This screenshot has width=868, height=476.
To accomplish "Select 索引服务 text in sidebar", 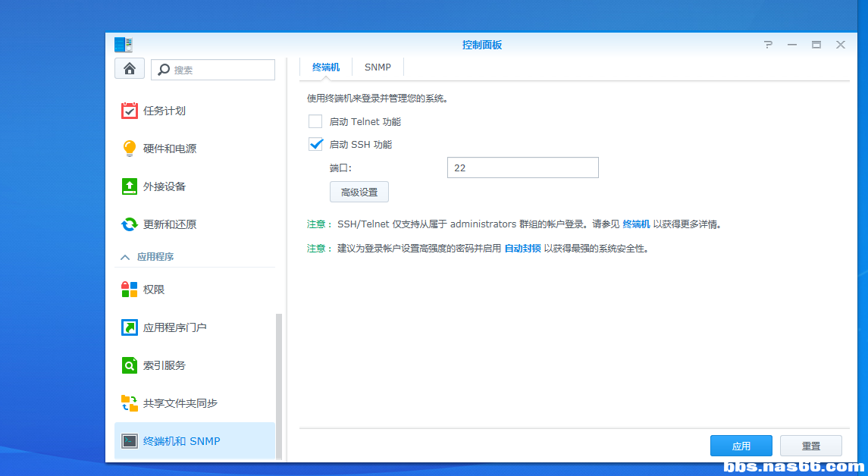I will coord(165,365).
